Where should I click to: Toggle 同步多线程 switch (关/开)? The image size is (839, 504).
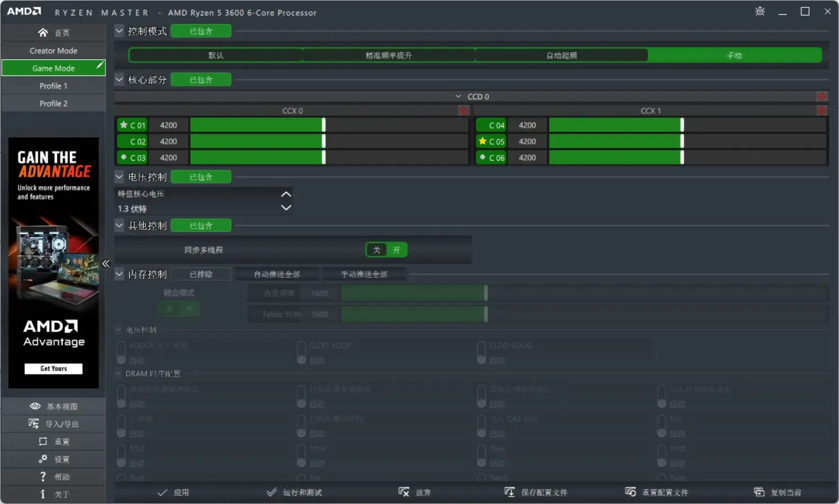point(386,250)
